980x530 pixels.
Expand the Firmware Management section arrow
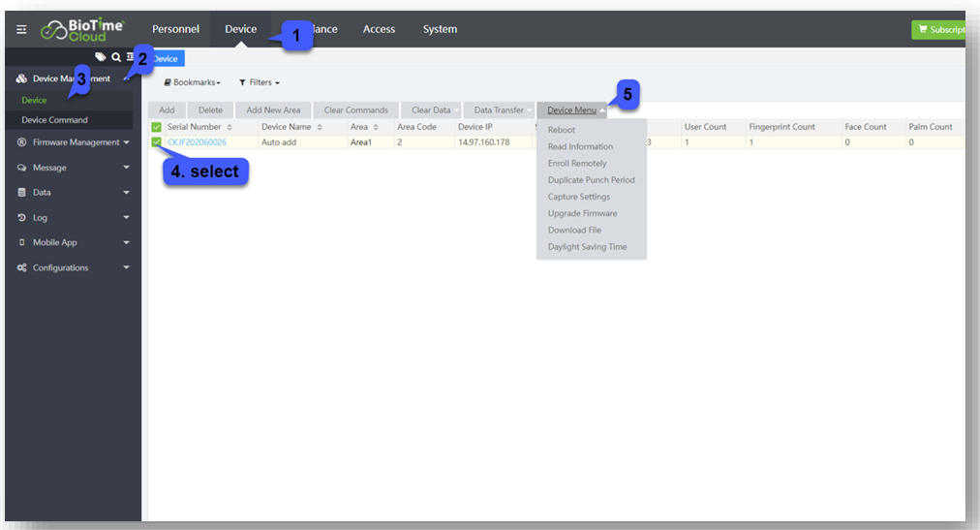(126, 142)
